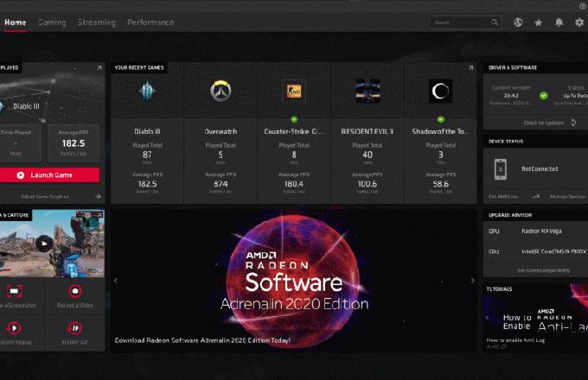
Task: Click previous tutorial arrow
Action: click(487, 318)
